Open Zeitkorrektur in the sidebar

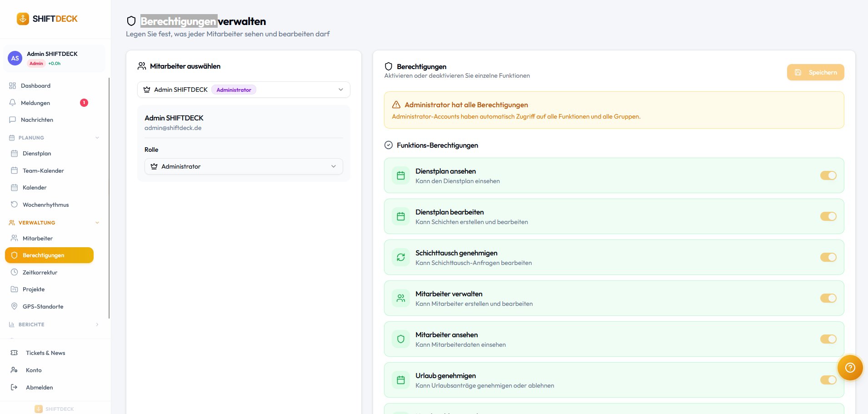pyautogui.click(x=40, y=272)
